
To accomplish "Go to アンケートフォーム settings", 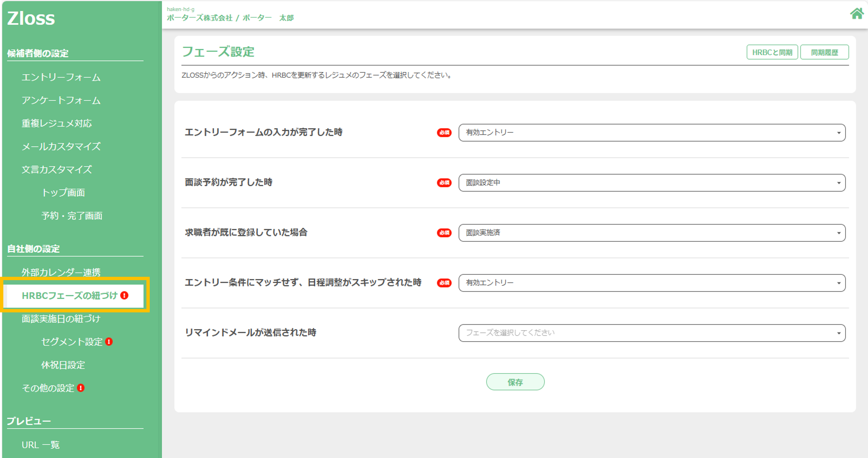I will click(61, 100).
